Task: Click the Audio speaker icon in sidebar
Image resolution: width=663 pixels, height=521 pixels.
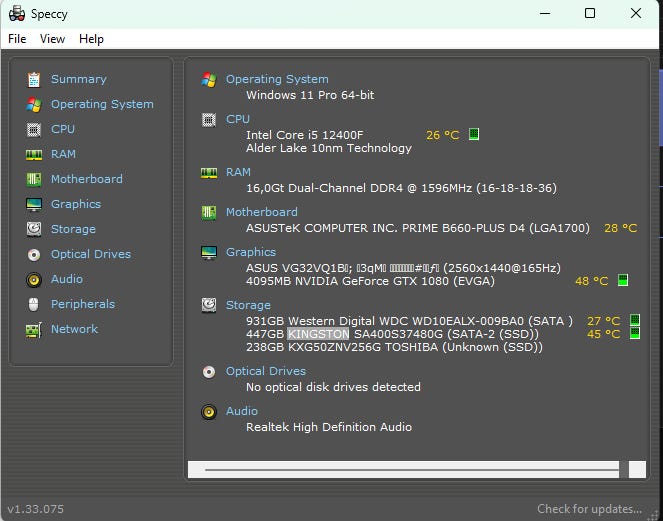Action: point(34,280)
